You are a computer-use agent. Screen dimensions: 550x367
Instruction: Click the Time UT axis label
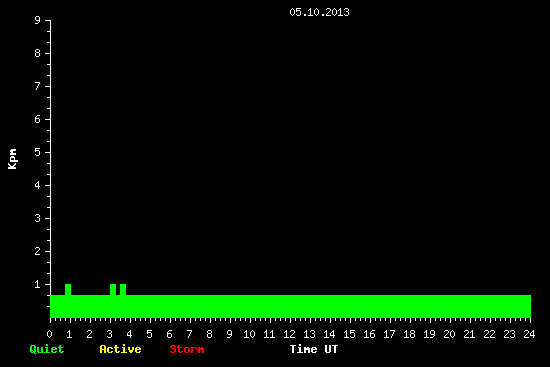314,349
